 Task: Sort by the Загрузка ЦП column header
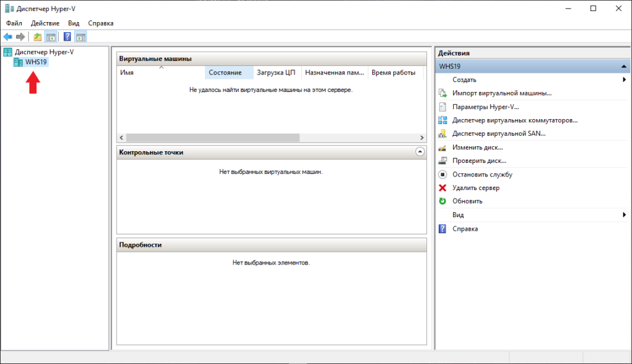click(277, 73)
